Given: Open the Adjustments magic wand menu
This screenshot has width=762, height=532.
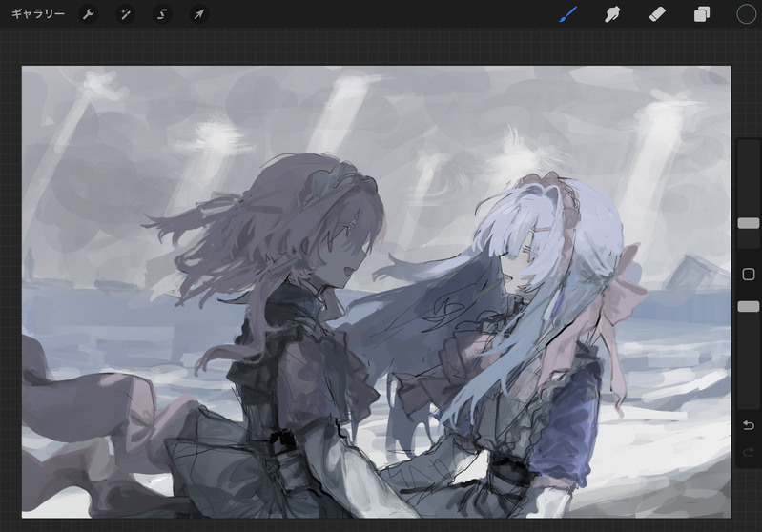Looking at the screenshot, I should [125, 14].
